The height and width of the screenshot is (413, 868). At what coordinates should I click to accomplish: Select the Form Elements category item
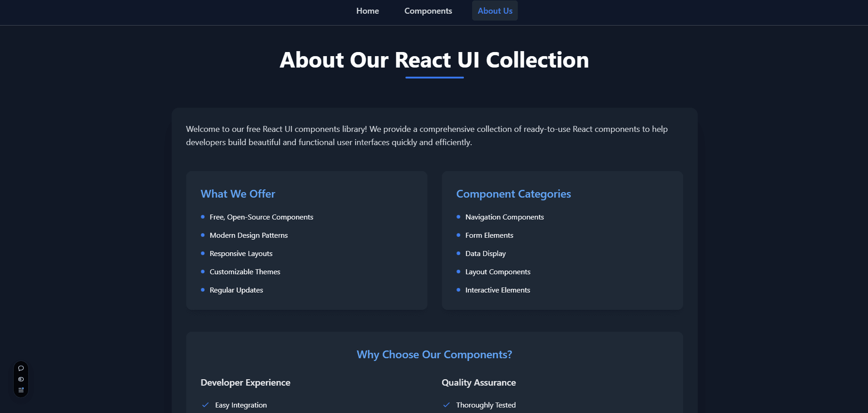click(x=489, y=235)
